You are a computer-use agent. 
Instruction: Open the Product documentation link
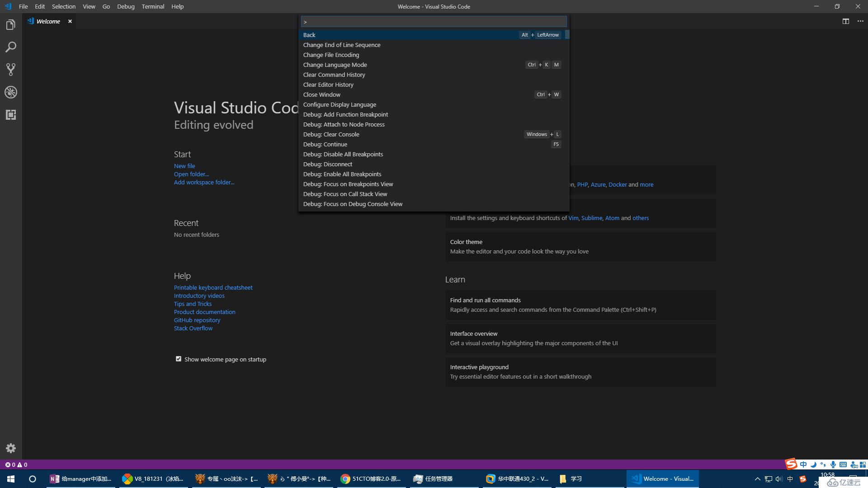[204, 312]
